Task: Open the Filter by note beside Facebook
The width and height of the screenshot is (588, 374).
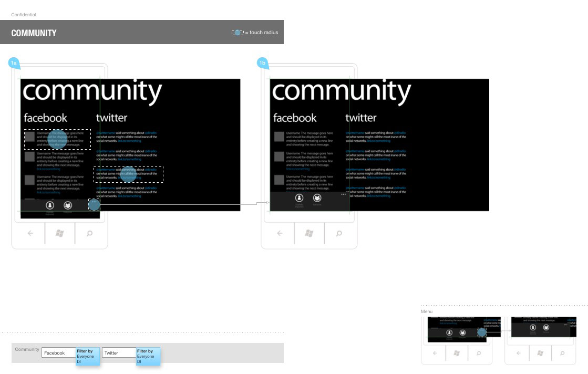Action: (88, 356)
